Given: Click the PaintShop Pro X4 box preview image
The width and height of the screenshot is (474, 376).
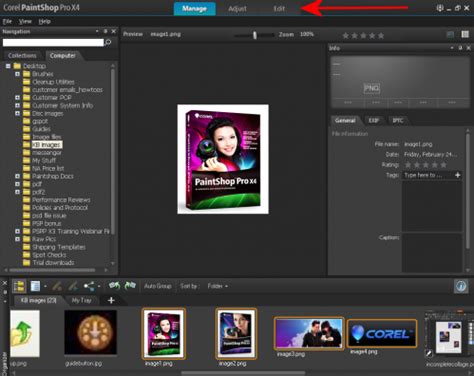Looking at the screenshot, I should pos(223,159).
